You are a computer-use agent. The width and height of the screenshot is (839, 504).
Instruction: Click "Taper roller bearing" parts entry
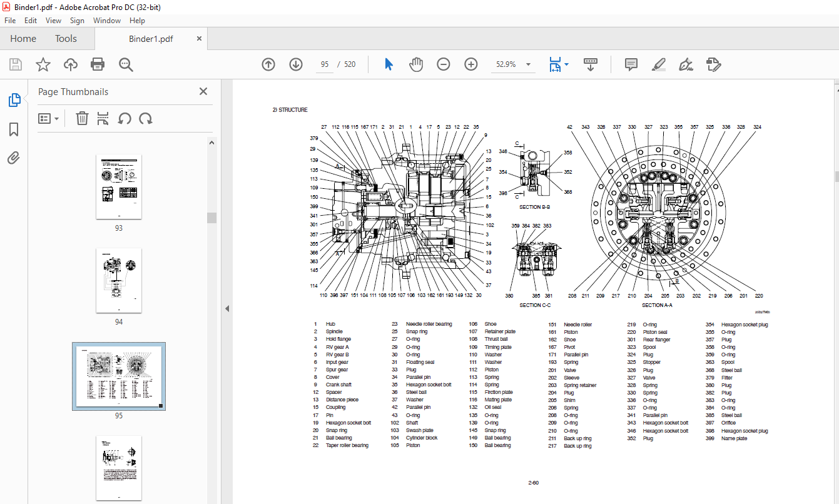coord(347,446)
